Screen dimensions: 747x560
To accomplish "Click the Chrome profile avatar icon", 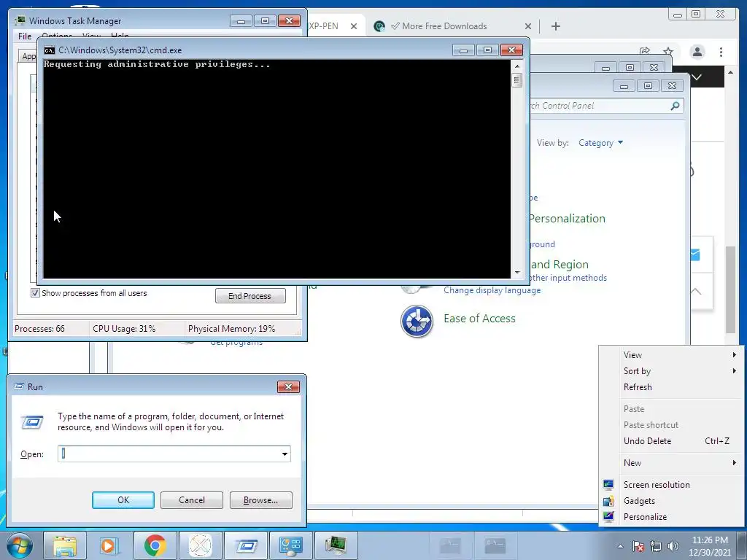I will click(697, 52).
